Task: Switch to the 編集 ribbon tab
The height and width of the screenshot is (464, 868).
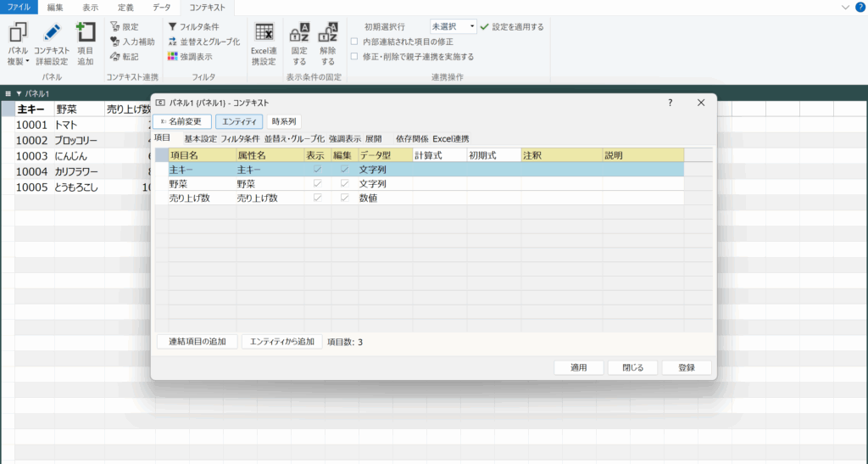Action: (55, 8)
